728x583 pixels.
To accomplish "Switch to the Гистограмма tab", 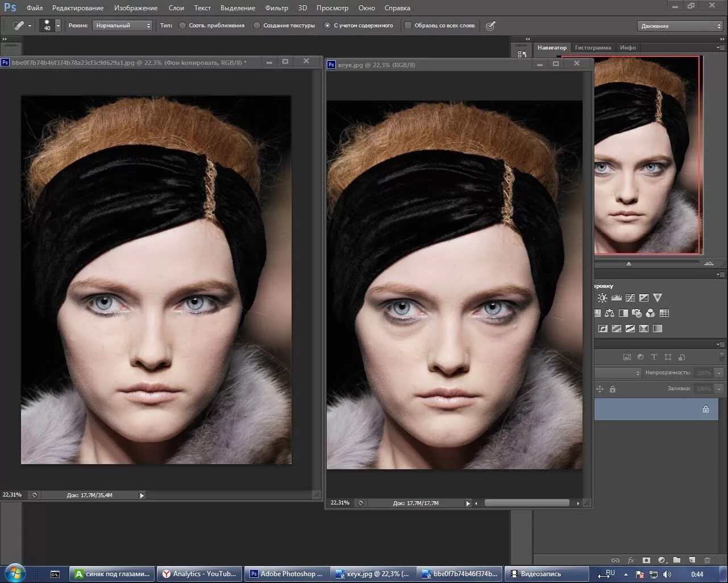I will (x=593, y=48).
